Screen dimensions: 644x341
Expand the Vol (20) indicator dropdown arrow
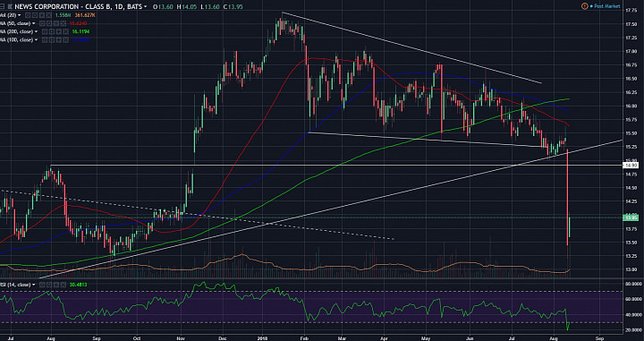(20, 15)
